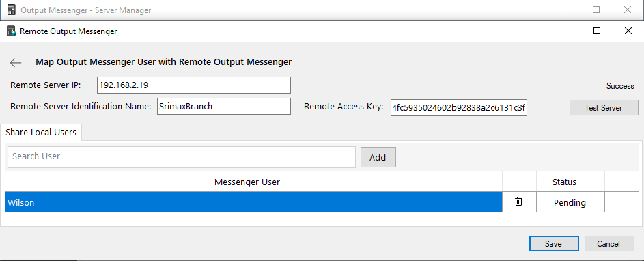Delete Wilson with the trash icon
This screenshot has height=261, width=644.
tap(519, 202)
